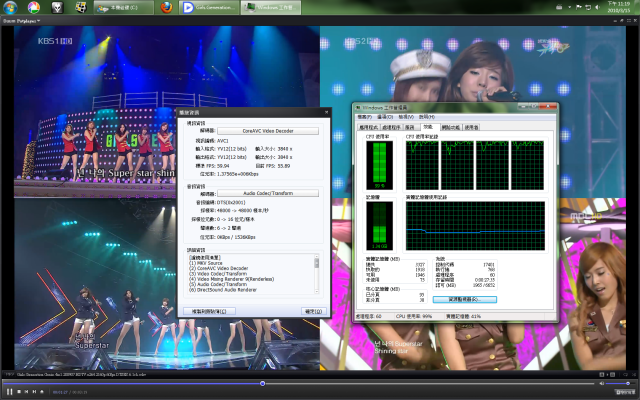Click the filter list scrollbar up arrow

(x=316, y=256)
